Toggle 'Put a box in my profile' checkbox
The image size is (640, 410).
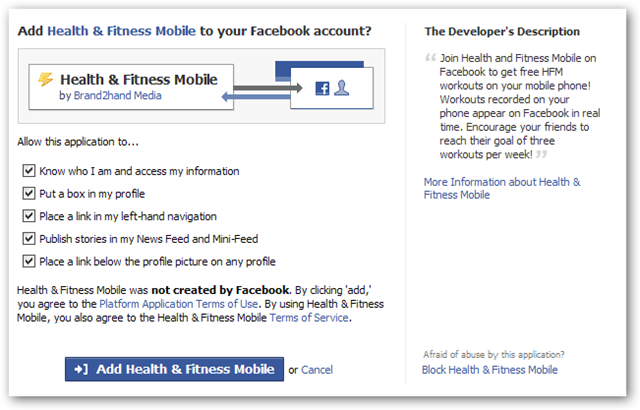[28, 193]
